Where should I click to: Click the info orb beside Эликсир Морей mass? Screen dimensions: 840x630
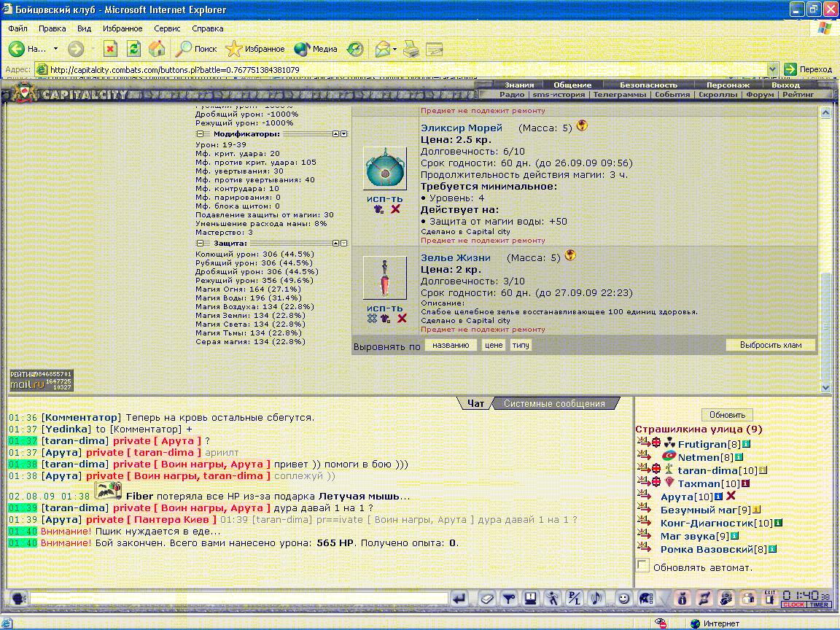tap(582, 126)
